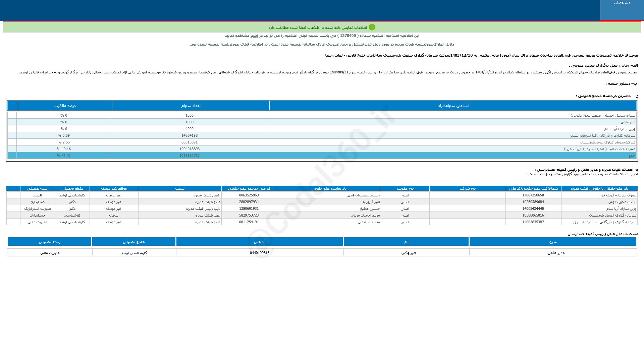Click notice number 1378400 in the header note
This screenshot has width=644, height=362.
click(x=348, y=36)
